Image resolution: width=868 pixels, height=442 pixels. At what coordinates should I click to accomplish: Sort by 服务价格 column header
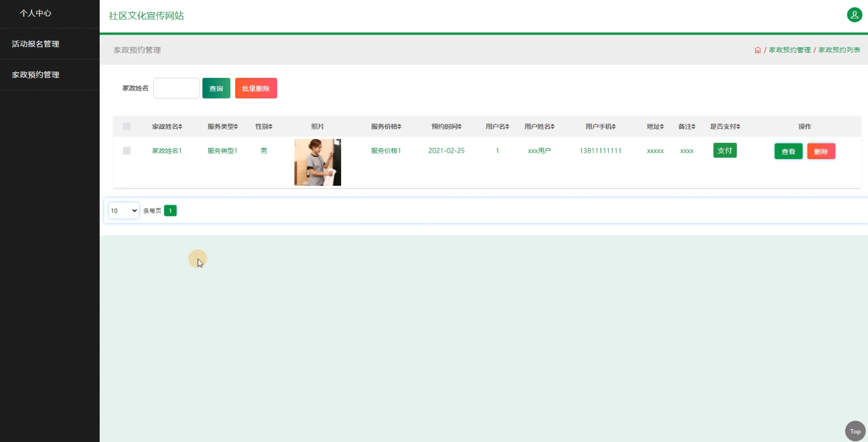pyautogui.click(x=386, y=127)
